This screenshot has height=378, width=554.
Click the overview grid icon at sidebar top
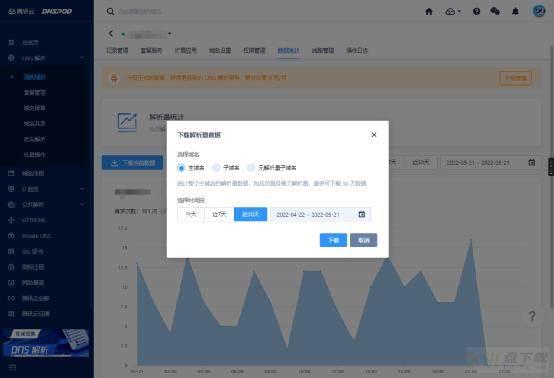(11, 42)
